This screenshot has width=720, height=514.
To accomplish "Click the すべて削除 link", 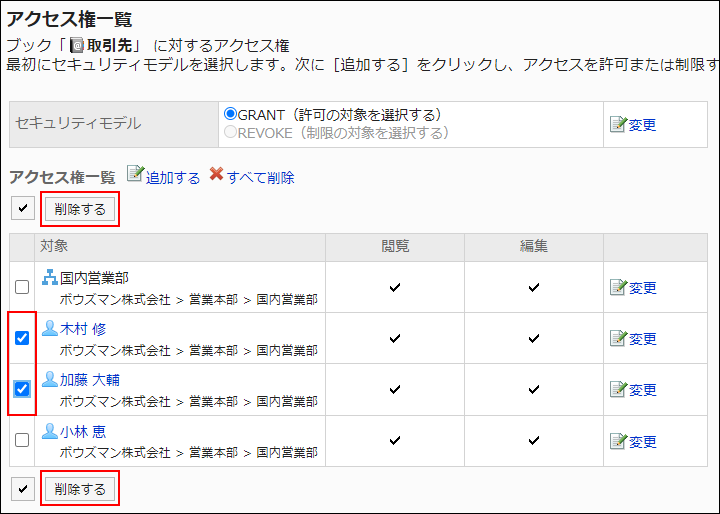I will tap(260, 178).
